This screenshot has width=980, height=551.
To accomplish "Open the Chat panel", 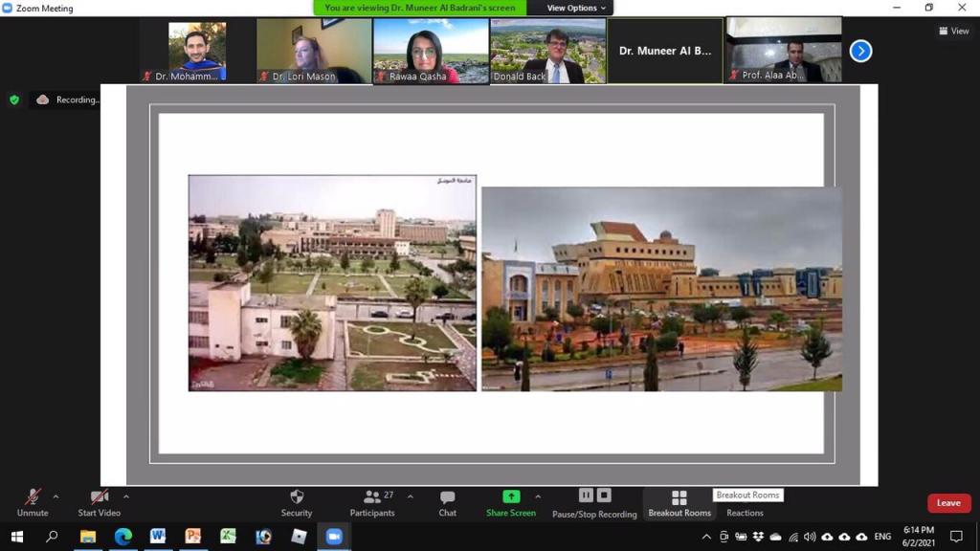I will tap(447, 501).
